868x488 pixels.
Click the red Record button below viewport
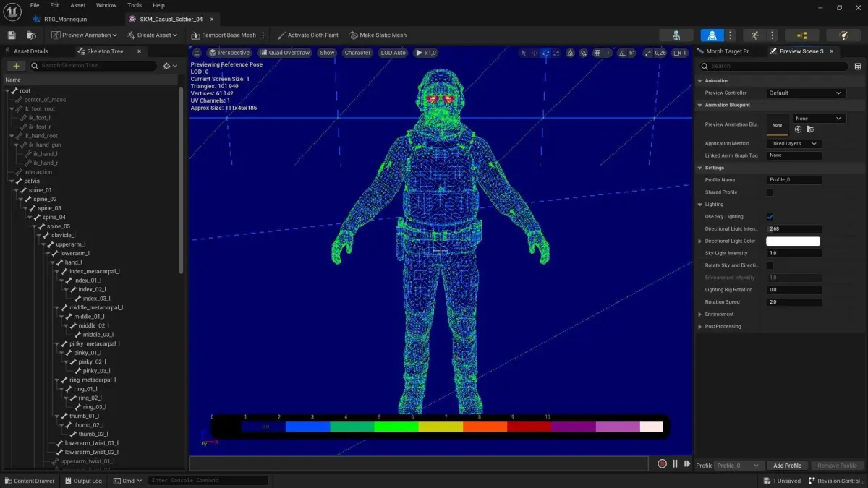click(x=662, y=464)
